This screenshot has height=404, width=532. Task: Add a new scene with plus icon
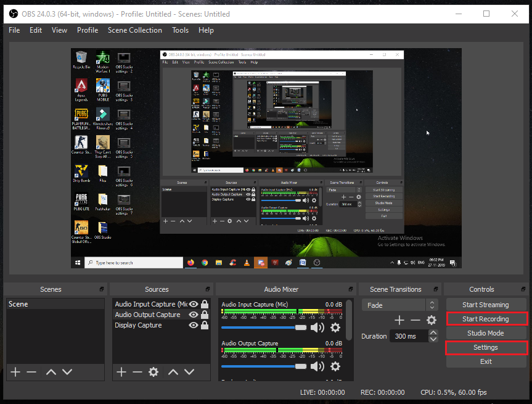(15, 372)
